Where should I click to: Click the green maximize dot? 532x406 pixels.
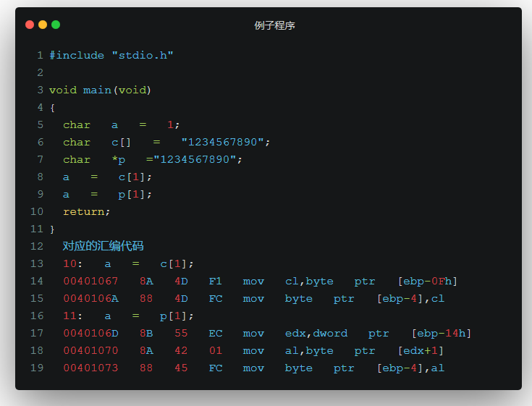(x=56, y=25)
